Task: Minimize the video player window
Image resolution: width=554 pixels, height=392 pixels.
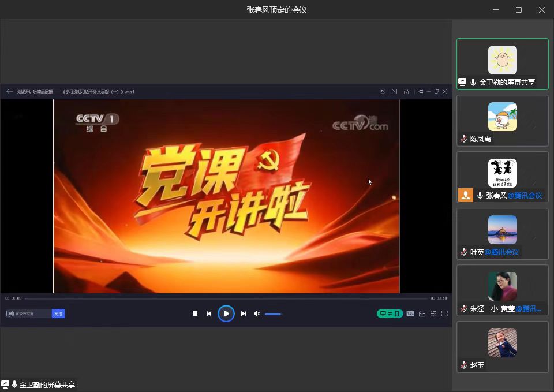Action: tap(429, 92)
